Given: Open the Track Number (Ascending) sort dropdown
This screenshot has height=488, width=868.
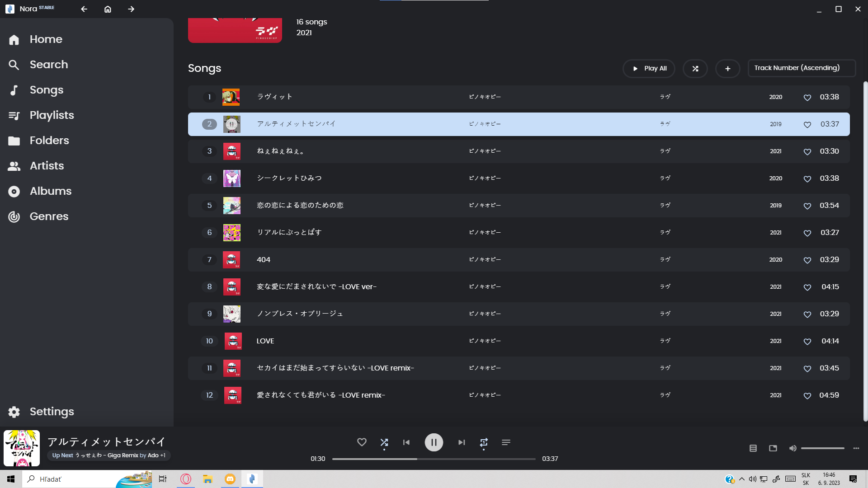Looking at the screenshot, I should pos(801,68).
